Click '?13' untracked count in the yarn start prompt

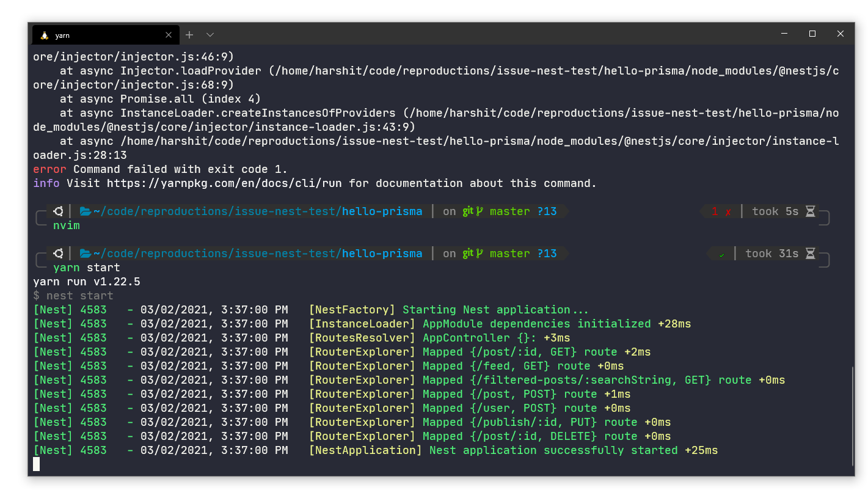coord(547,254)
